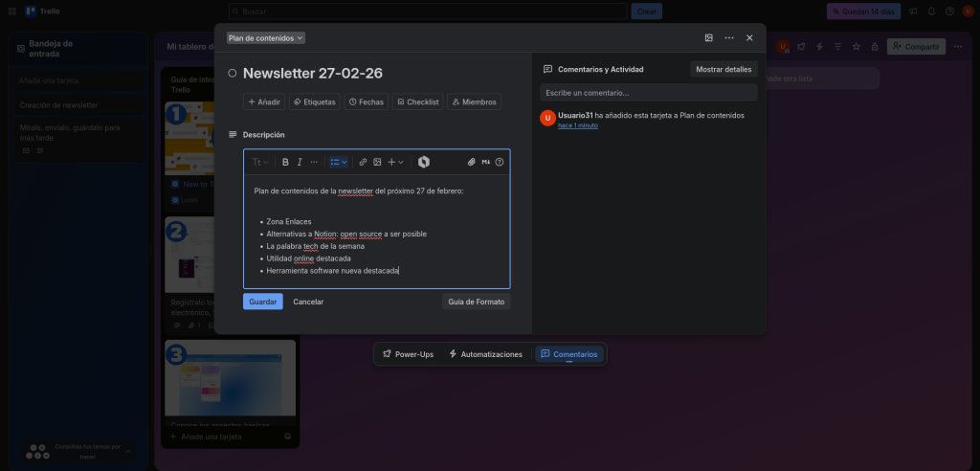Toggle Markdown mode in editor toolbar

485,163
